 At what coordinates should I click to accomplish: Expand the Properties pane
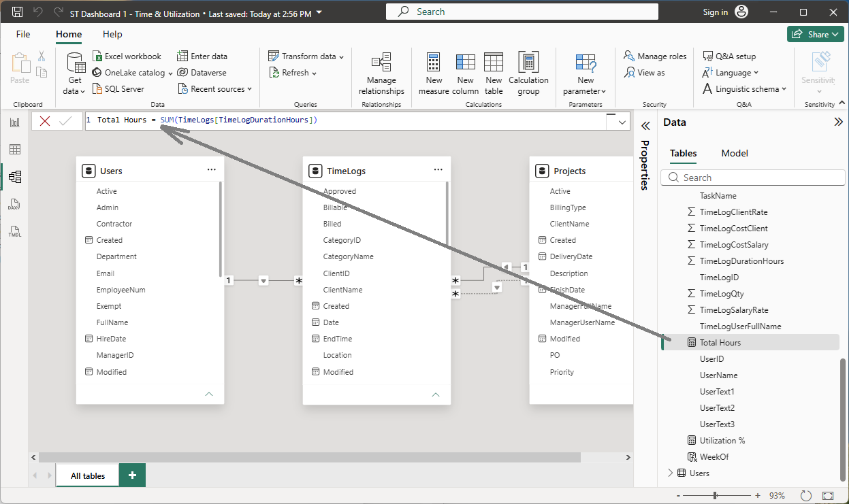tap(645, 125)
